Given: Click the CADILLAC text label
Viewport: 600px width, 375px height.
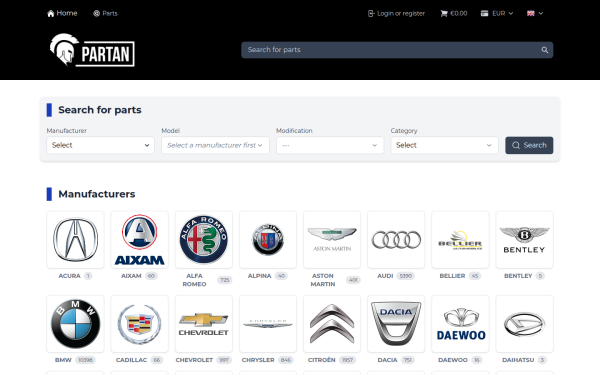Looking at the screenshot, I should tap(131, 360).
